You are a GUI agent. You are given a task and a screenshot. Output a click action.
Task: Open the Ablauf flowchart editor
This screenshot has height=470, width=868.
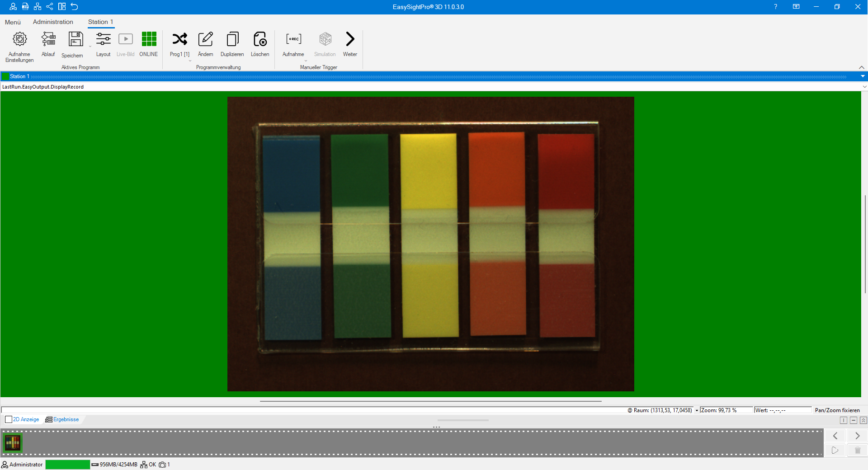[48, 39]
